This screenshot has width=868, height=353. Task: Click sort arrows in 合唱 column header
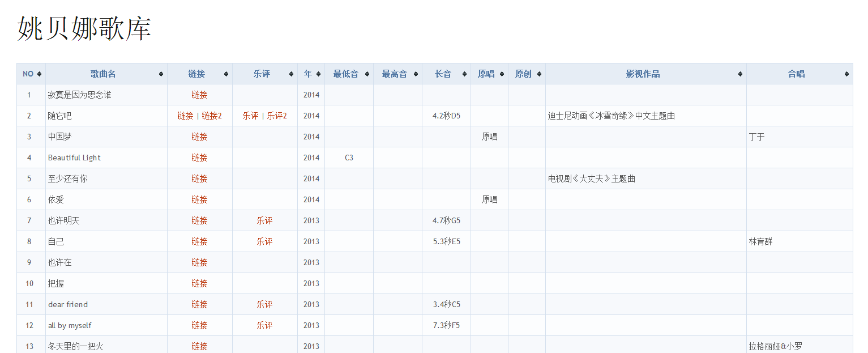coord(847,74)
